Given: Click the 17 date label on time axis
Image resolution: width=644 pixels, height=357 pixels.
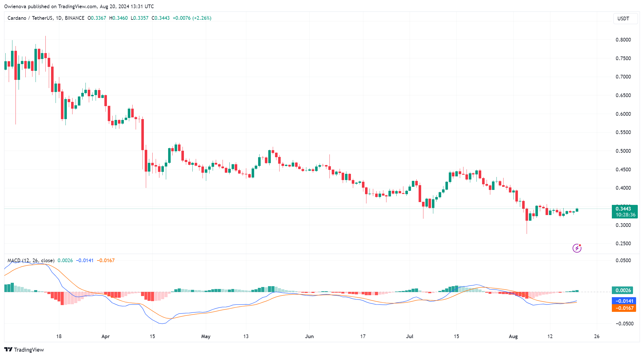Looking at the screenshot, I should (x=363, y=336).
